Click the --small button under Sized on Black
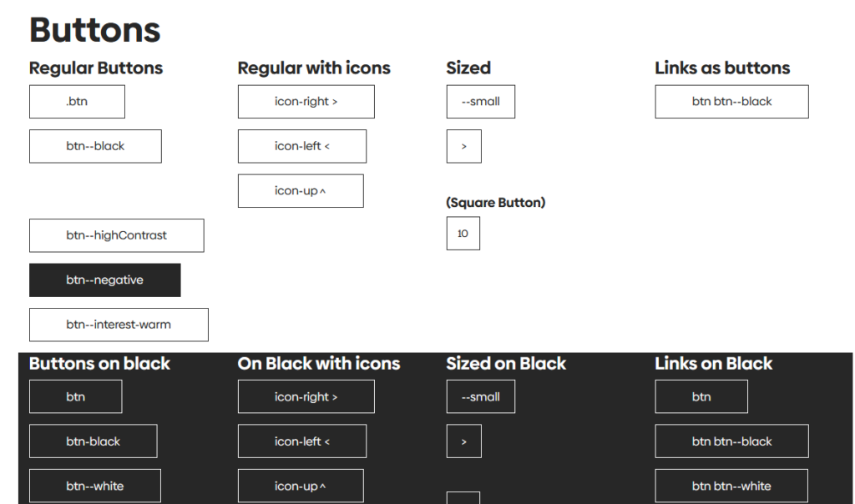The height and width of the screenshot is (504, 855). click(480, 397)
